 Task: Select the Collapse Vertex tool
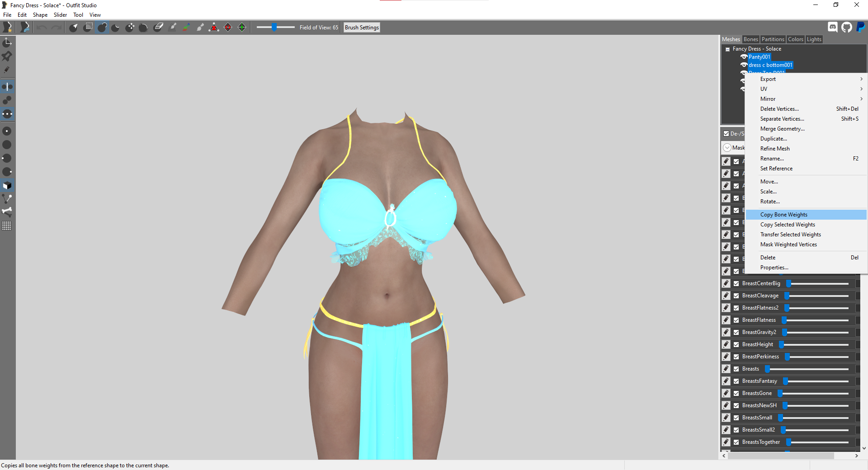click(x=214, y=28)
